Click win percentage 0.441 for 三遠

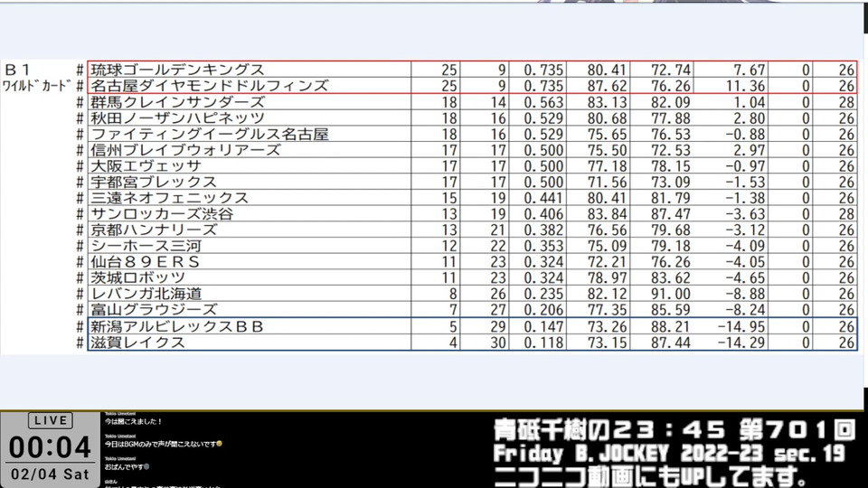pyautogui.click(x=543, y=199)
